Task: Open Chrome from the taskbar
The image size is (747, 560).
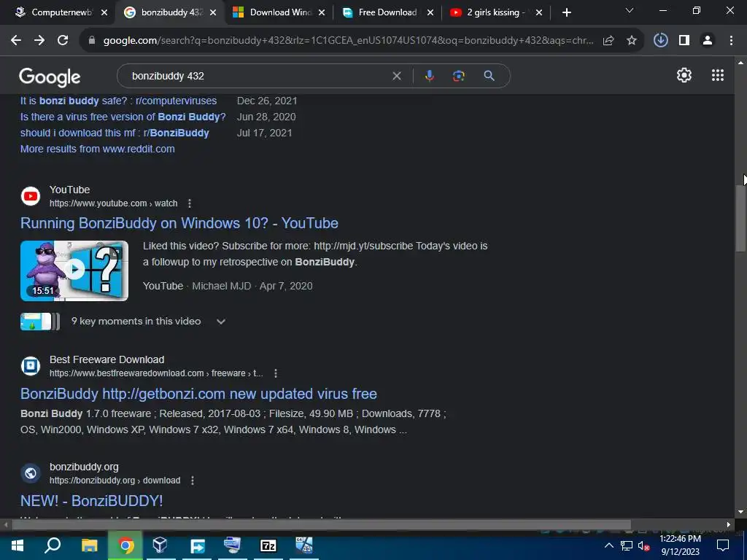Action: (125, 545)
